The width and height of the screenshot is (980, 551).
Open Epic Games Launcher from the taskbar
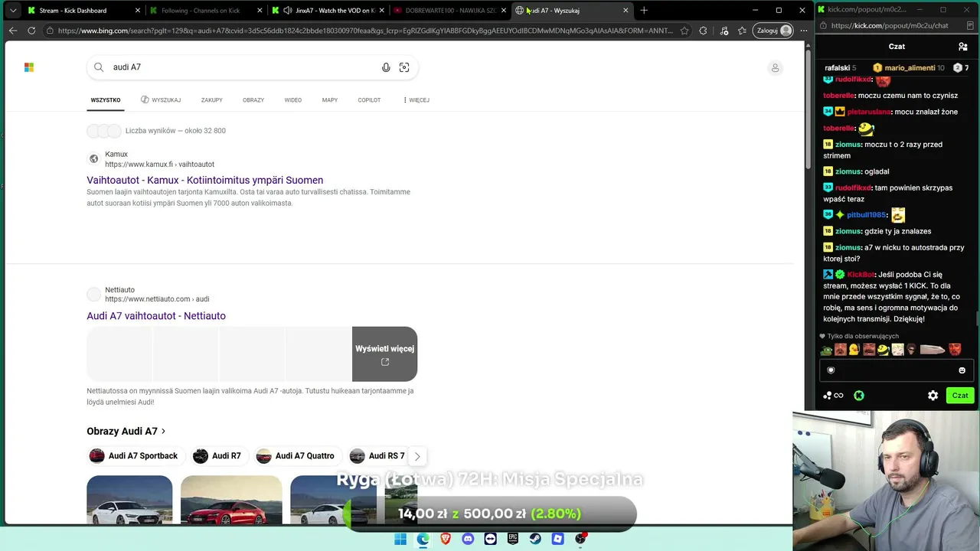click(513, 540)
